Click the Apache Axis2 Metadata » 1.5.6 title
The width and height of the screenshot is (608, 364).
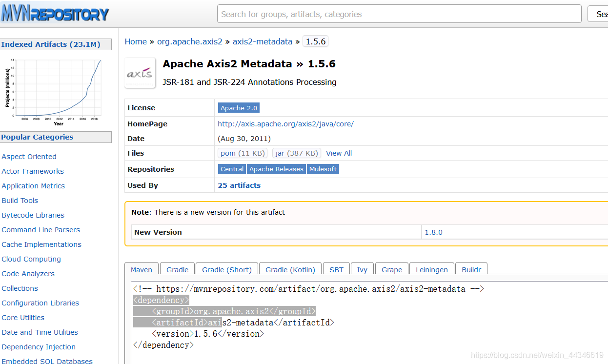pos(249,64)
